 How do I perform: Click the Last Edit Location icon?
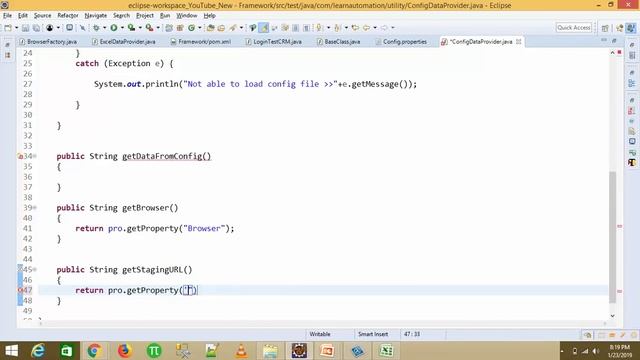pos(355,28)
